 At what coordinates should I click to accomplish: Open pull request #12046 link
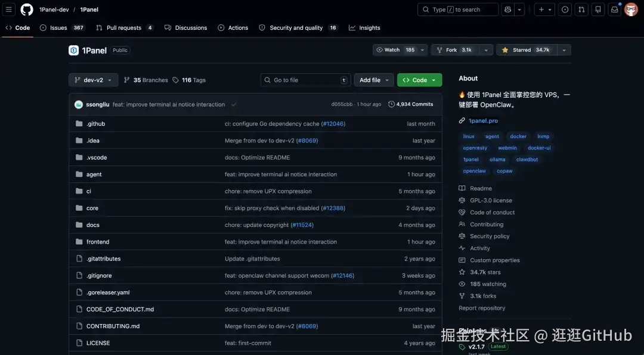tap(333, 123)
